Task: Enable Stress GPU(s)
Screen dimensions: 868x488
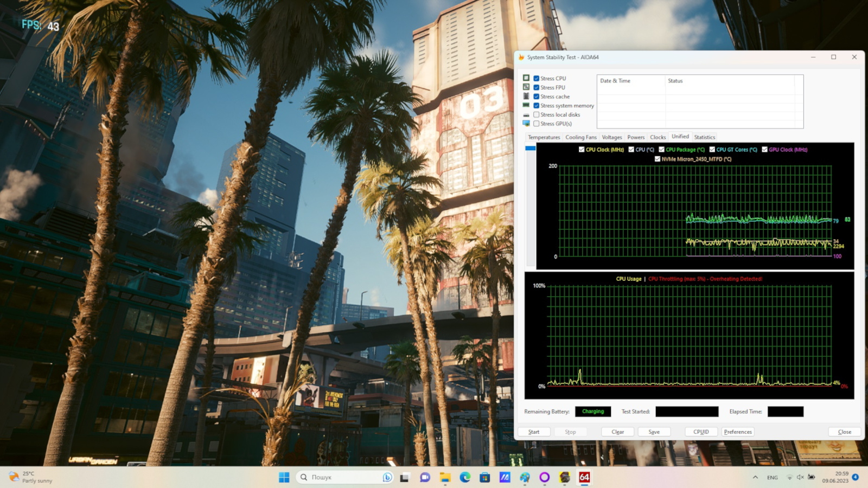Action: point(536,124)
